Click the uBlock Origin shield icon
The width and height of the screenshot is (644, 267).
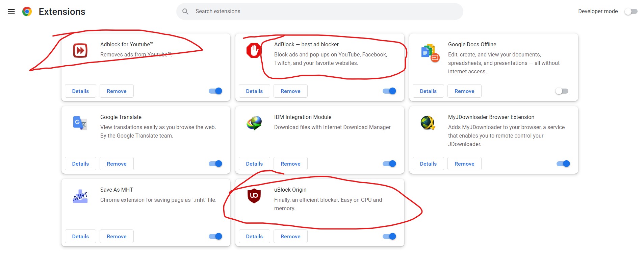point(254,196)
